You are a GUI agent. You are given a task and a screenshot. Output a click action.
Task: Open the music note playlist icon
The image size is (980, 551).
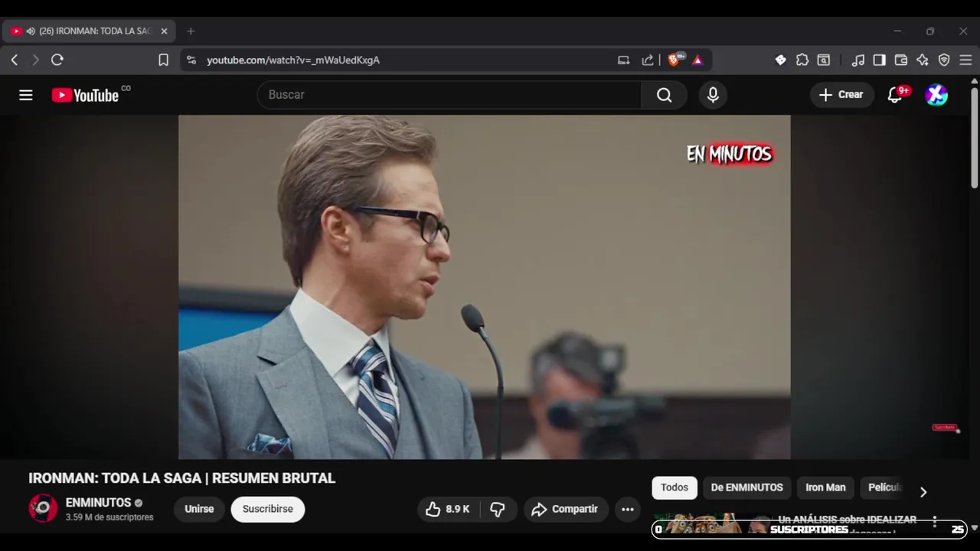point(858,60)
